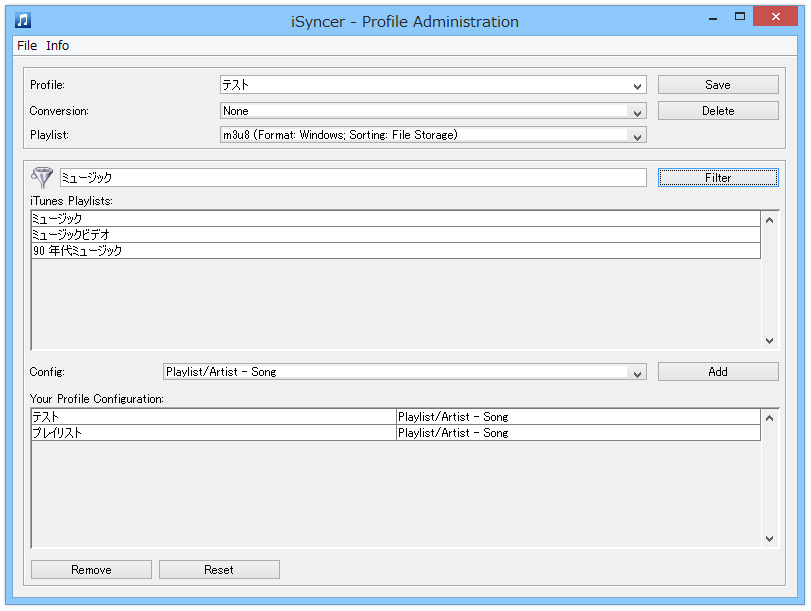Click the iTunes Playlists scroll down arrow
This screenshot has width=811, height=611.
point(770,340)
